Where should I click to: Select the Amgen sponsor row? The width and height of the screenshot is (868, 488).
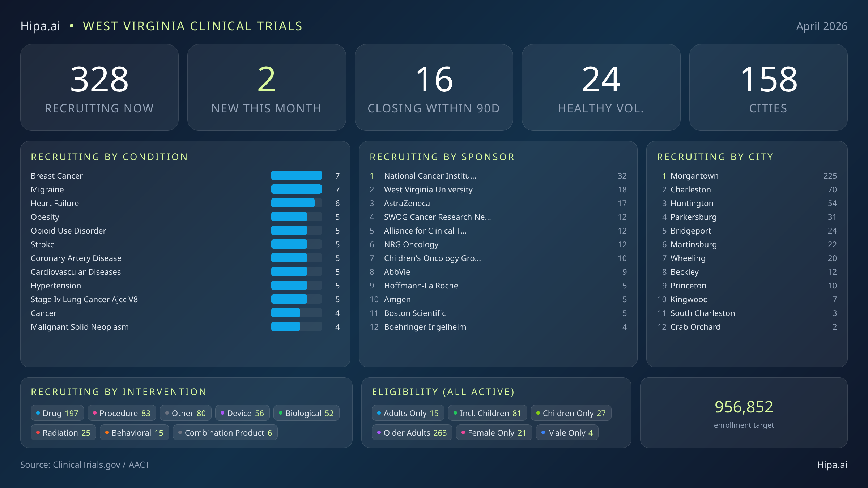coord(498,299)
